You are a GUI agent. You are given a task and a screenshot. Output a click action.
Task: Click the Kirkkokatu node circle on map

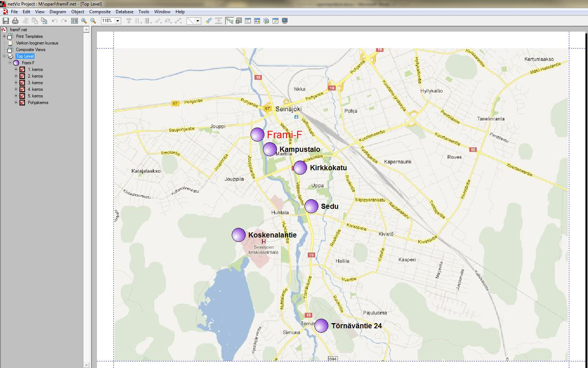point(300,168)
